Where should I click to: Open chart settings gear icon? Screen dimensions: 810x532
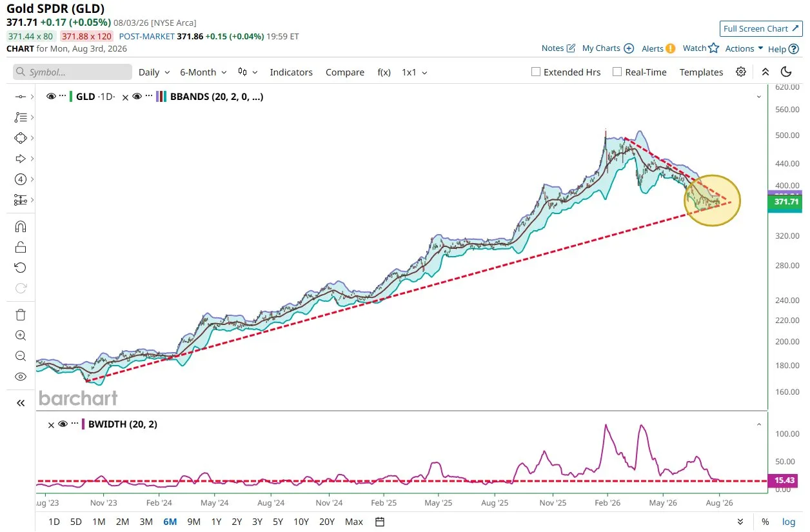click(x=741, y=72)
